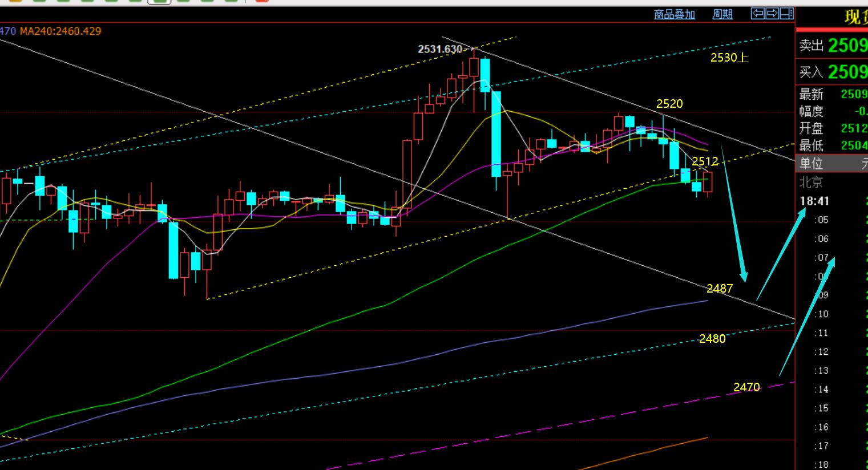Click the 北京 time zone label

(x=811, y=183)
